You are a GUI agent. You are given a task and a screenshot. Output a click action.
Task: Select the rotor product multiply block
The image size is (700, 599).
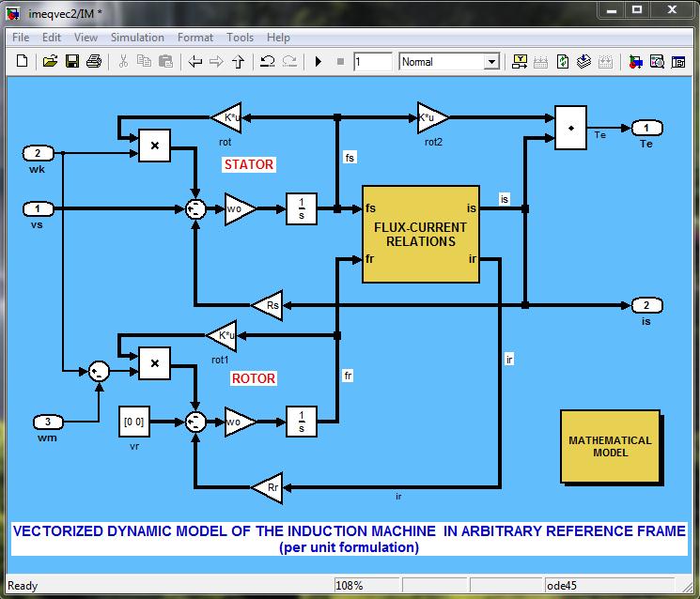coord(154,363)
